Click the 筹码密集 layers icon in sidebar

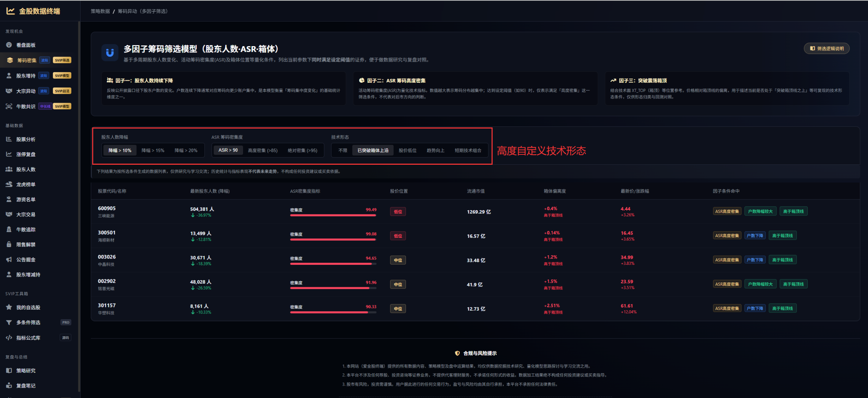pyautogui.click(x=10, y=60)
